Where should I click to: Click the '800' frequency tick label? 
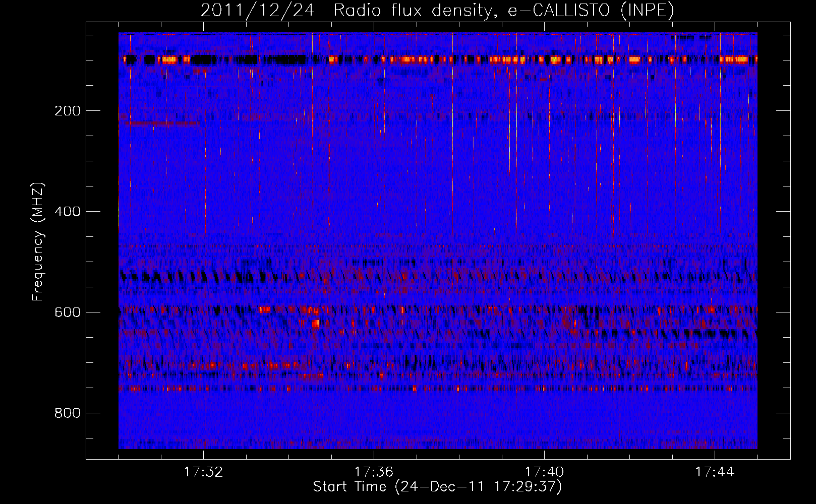pyautogui.click(x=68, y=413)
